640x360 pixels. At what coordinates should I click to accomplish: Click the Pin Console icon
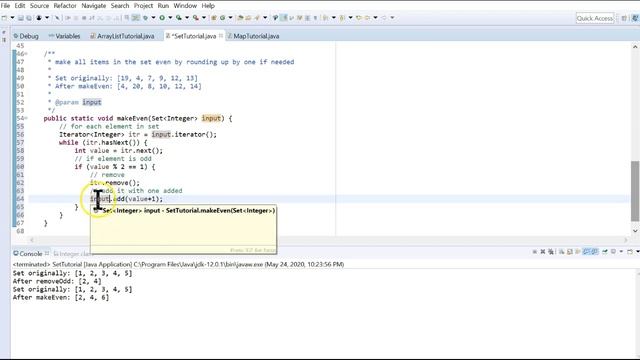click(x=605, y=251)
